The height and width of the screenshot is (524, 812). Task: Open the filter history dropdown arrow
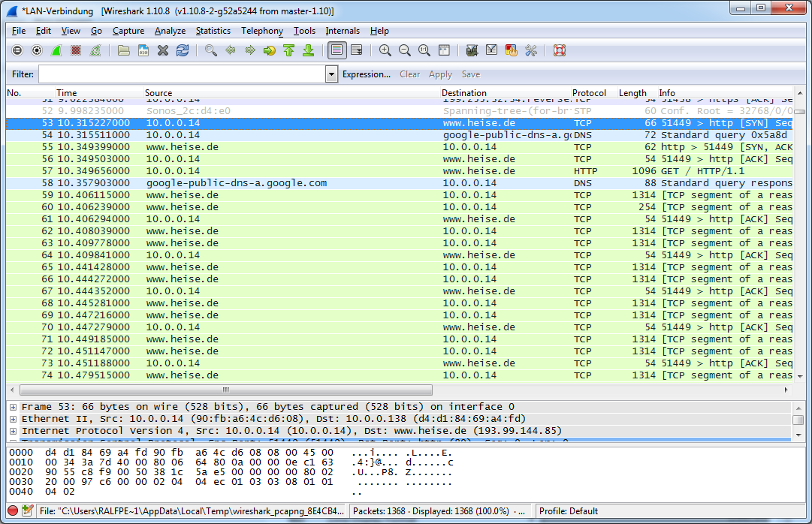click(x=332, y=74)
